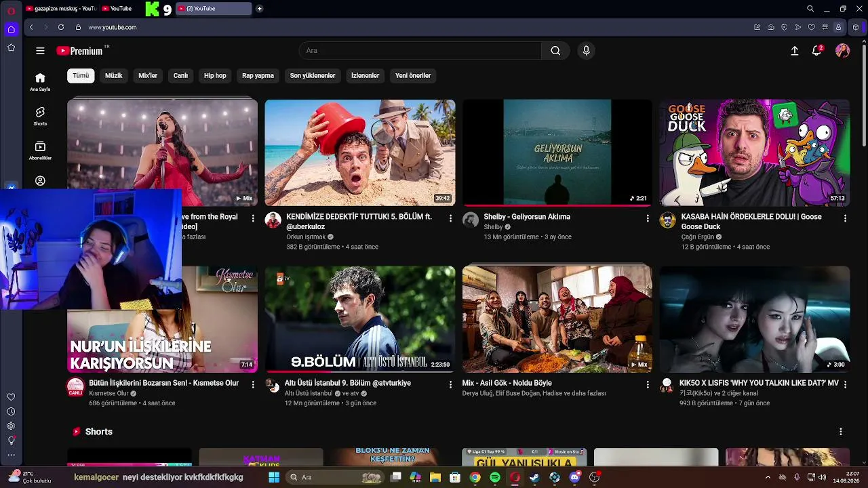Screen dimensions: 868x488
Task: Open options for Goose Goose Duck video
Action: [x=845, y=218]
